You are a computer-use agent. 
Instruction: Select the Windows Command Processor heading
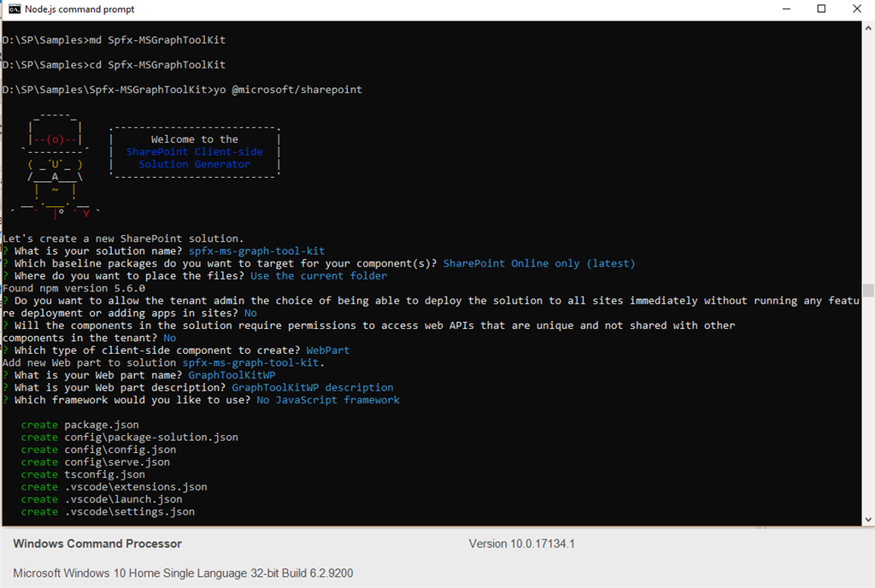pyautogui.click(x=97, y=544)
